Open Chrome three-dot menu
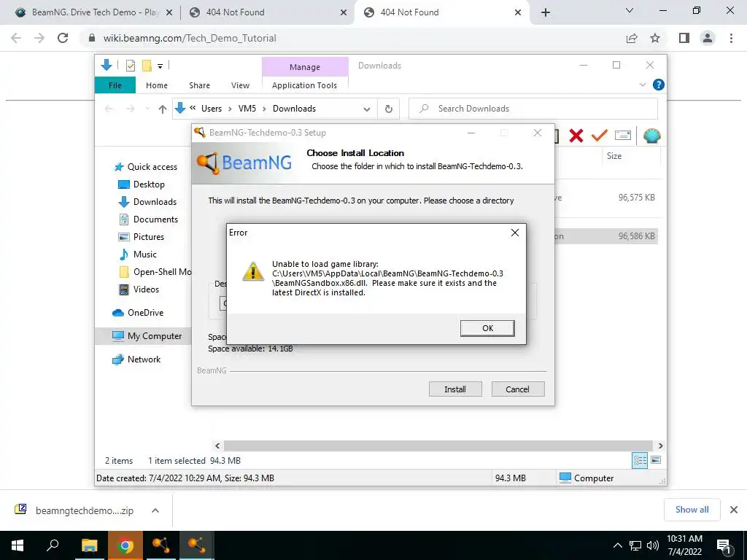Viewport: 747px width, 560px height. [x=731, y=38]
